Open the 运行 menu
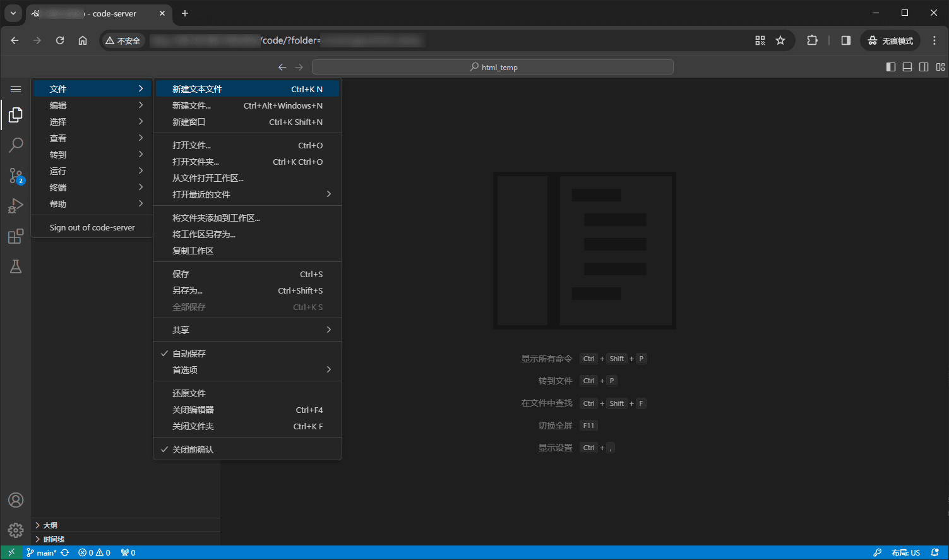Screen dimensions: 949x560 point(93,171)
